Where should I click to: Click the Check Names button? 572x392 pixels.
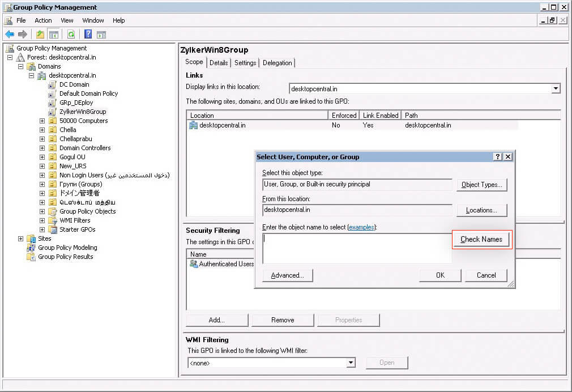[x=481, y=239]
